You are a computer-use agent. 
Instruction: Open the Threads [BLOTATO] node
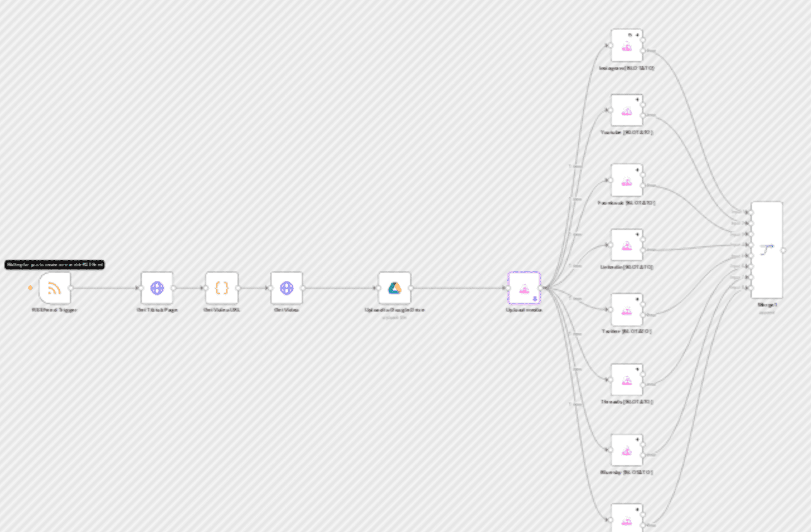pyautogui.click(x=627, y=380)
